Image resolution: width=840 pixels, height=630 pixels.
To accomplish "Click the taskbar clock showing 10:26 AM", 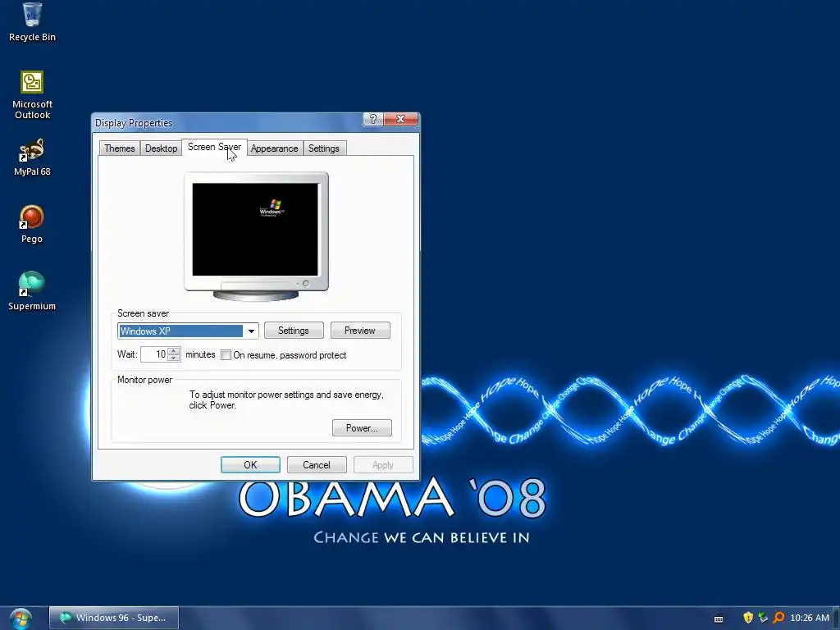I will [x=810, y=618].
